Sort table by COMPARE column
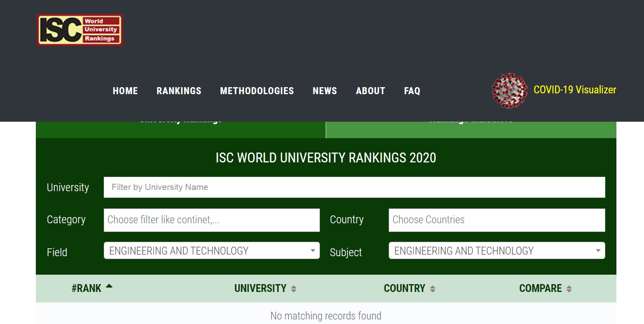Image resolution: width=644 pixels, height=324 pixels. tap(569, 289)
